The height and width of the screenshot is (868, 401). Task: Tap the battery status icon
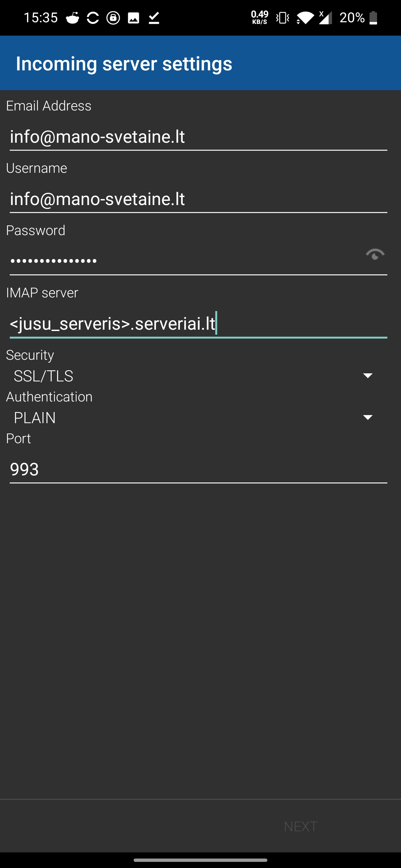[373, 18]
